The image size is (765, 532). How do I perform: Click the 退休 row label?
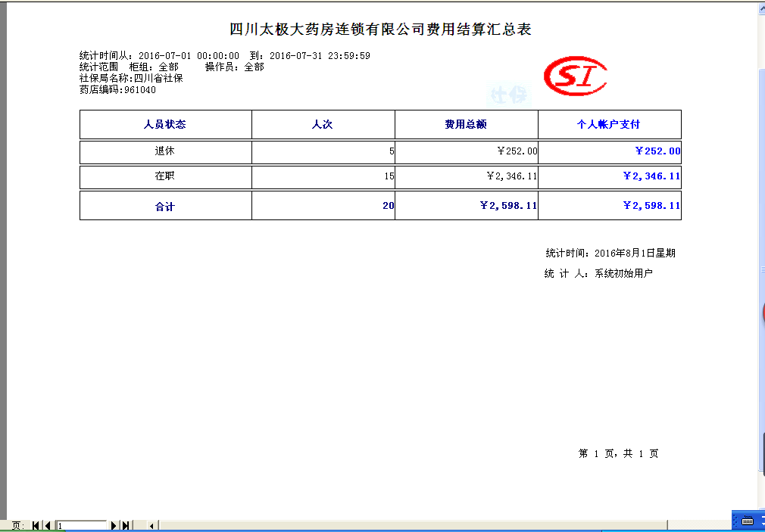(165, 151)
